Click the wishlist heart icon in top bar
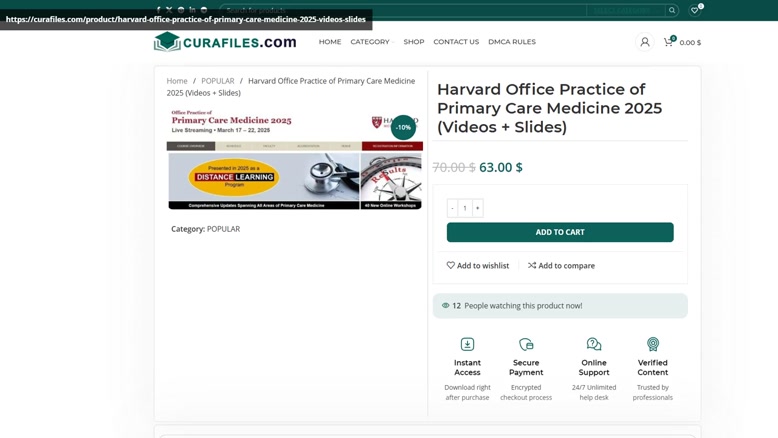Image resolution: width=778 pixels, height=438 pixels. click(695, 10)
